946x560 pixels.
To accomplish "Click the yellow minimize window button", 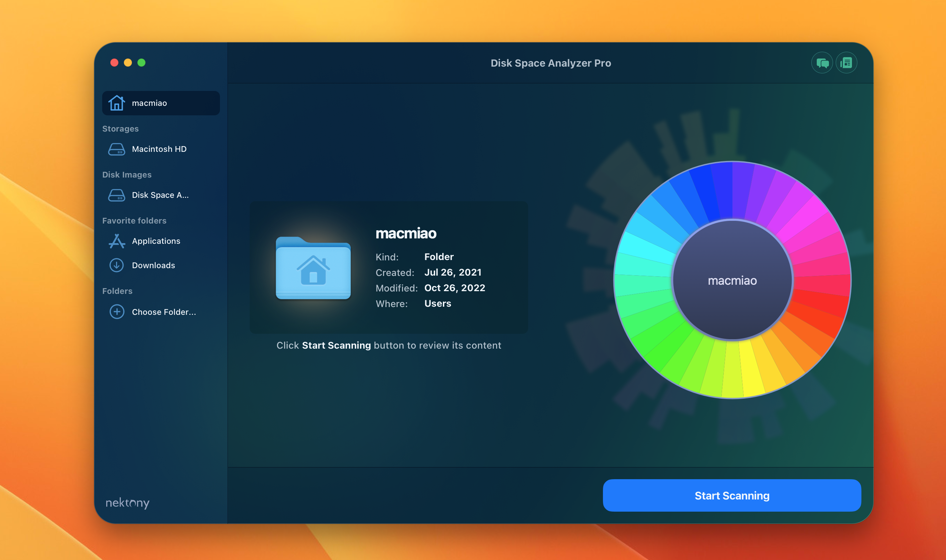I will (128, 63).
